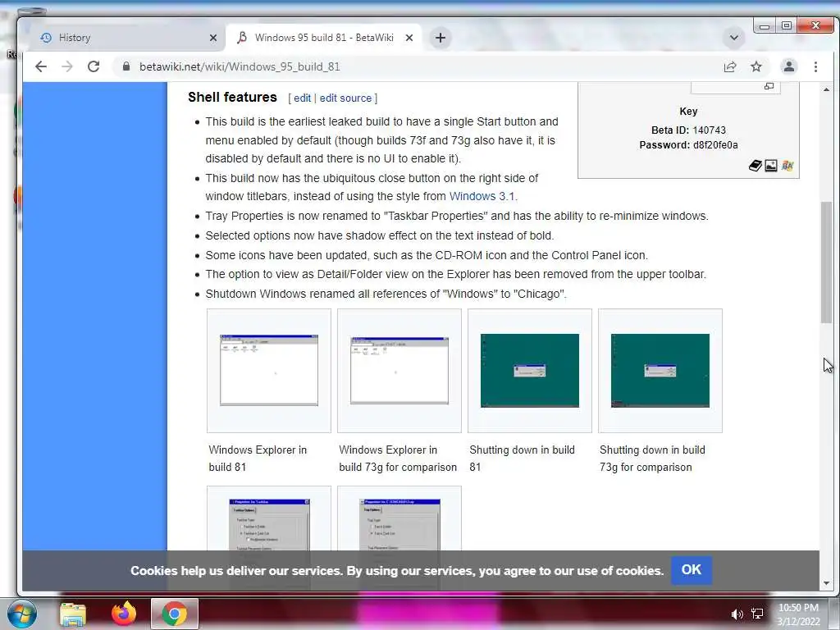
Task: Open Shutting down in build 81 thumbnail
Action: click(x=530, y=370)
